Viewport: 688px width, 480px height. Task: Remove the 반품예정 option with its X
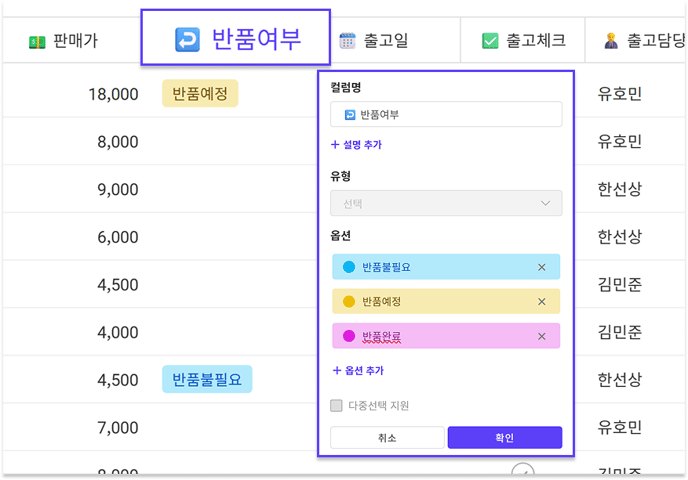click(542, 302)
